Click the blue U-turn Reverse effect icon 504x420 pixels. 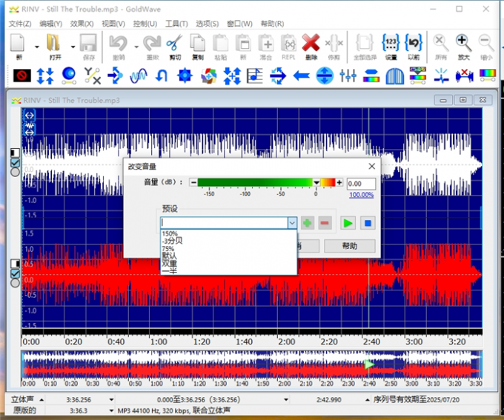coord(162,76)
